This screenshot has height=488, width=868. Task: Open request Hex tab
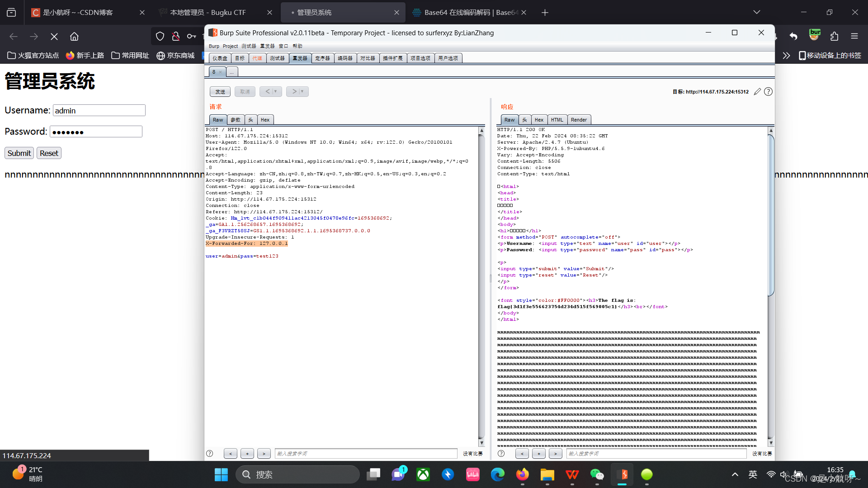pos(265,120)
